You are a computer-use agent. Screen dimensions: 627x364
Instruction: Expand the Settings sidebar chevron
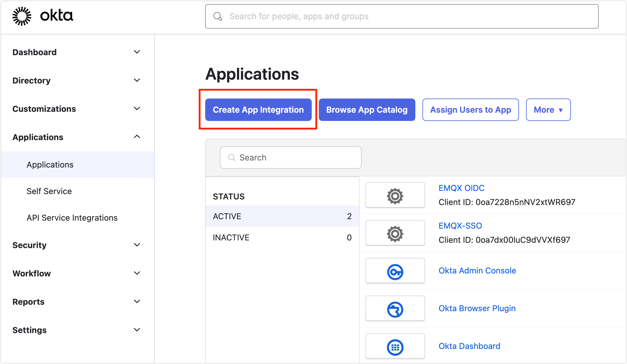[x=137, y=330]
